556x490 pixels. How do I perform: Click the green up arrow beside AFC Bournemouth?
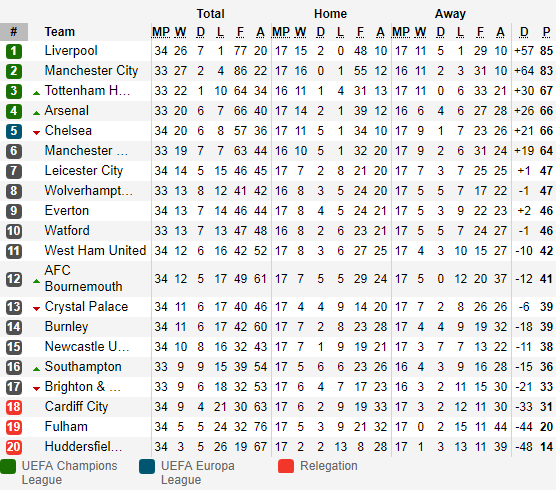pyautogui.click(x=36, y=281)
